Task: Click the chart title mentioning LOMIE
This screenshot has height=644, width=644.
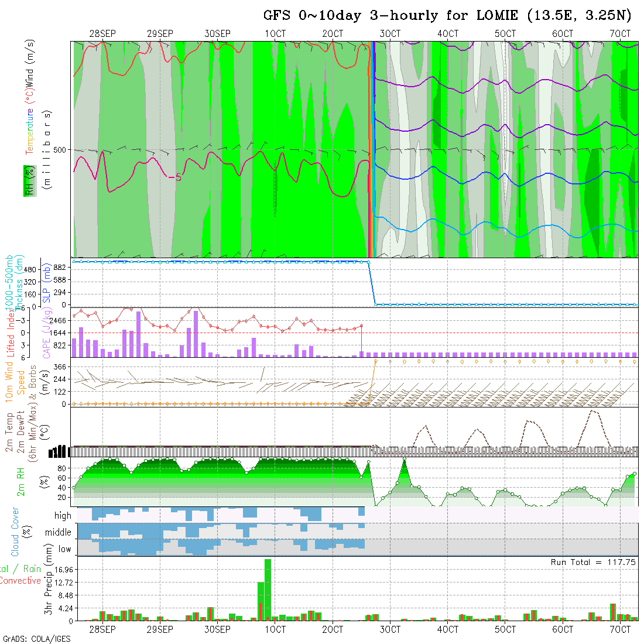Action: tap(447, 16)
